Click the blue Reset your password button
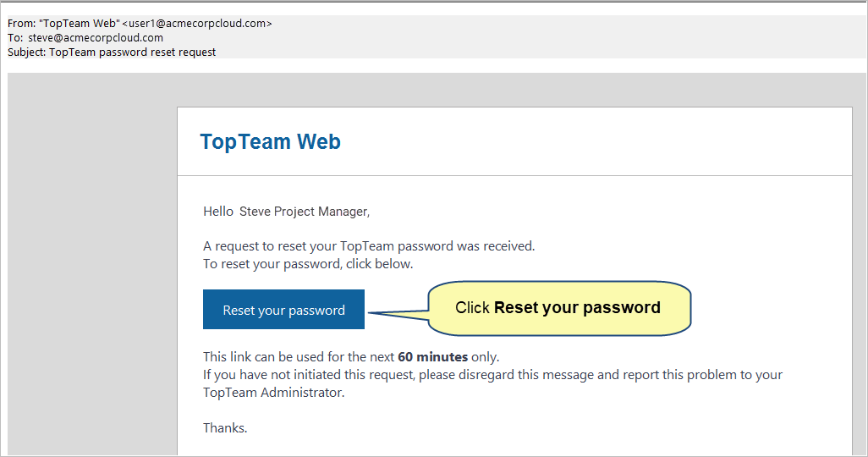Screen dimensions: 868x457 [x=283, y=309]
